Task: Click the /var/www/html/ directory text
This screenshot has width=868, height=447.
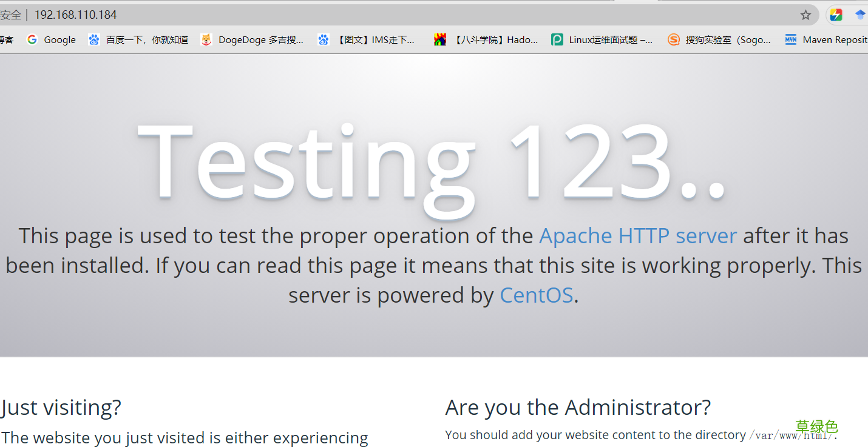Action: [792, 435]
